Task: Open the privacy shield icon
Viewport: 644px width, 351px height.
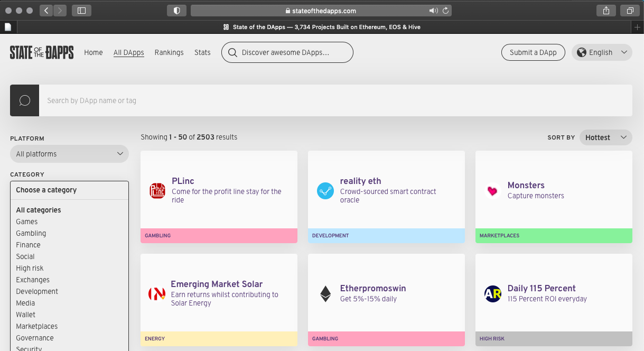Action: pyautogui.click(x=176, y=11)
